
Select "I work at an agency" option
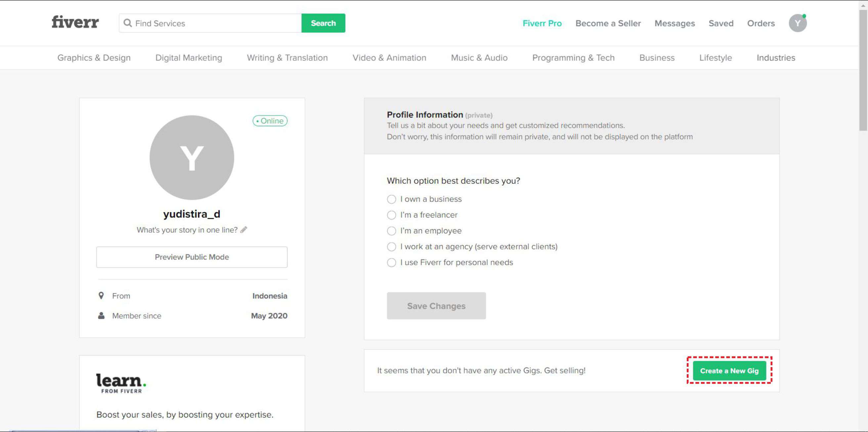(391, 247)
